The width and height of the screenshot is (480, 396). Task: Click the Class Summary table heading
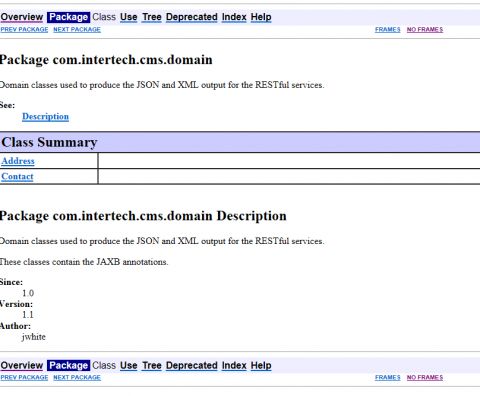point(49,142)
